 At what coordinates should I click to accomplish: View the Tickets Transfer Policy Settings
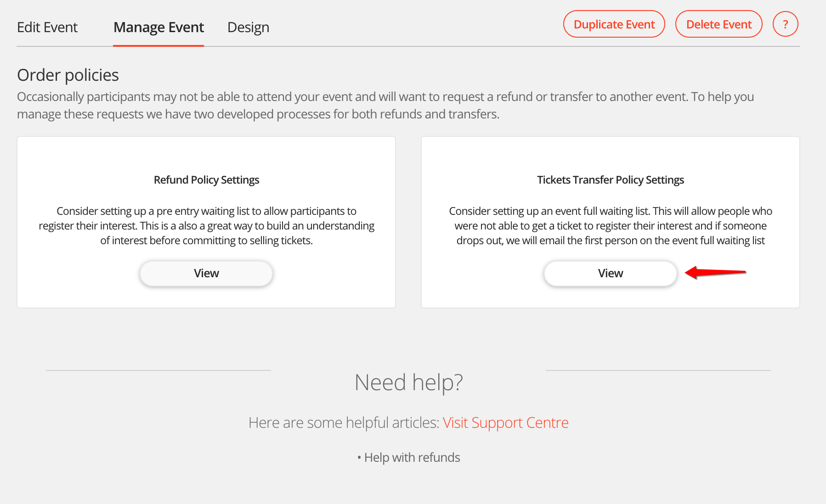click(x=610, y=274)
